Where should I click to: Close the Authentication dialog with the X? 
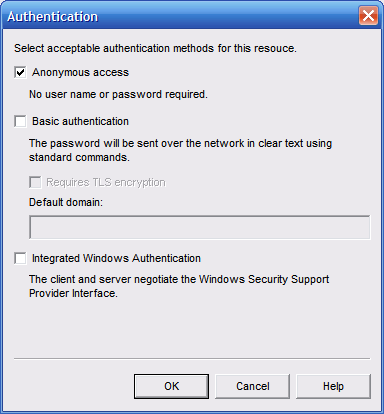pos(368,16)
